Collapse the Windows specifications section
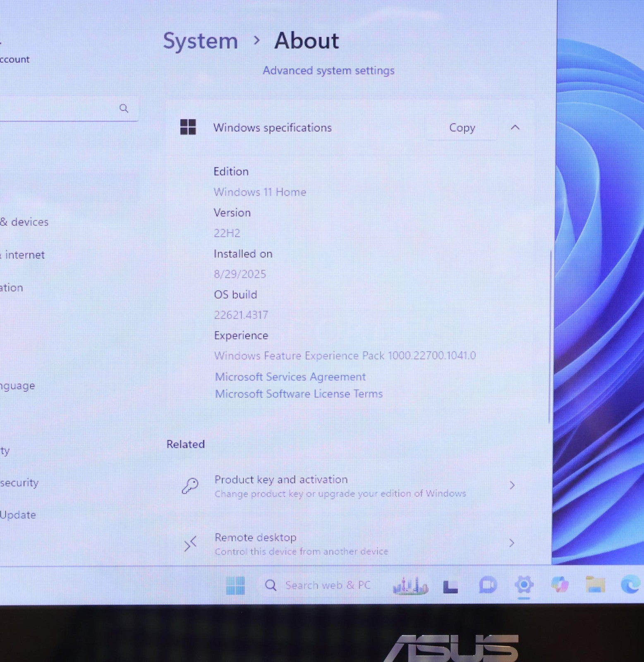The width and height of the screenshot is (644, 662). [515, 127]
